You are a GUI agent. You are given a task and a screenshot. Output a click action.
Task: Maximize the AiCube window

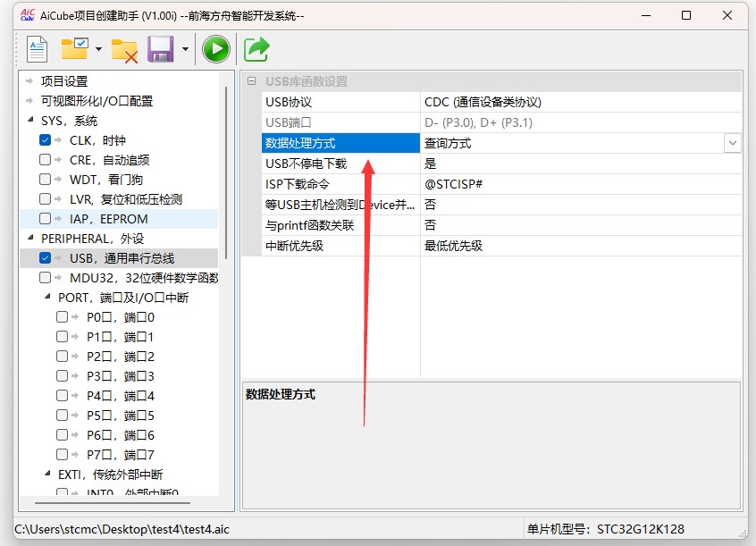pyautogui.click(x=686, y=15)
